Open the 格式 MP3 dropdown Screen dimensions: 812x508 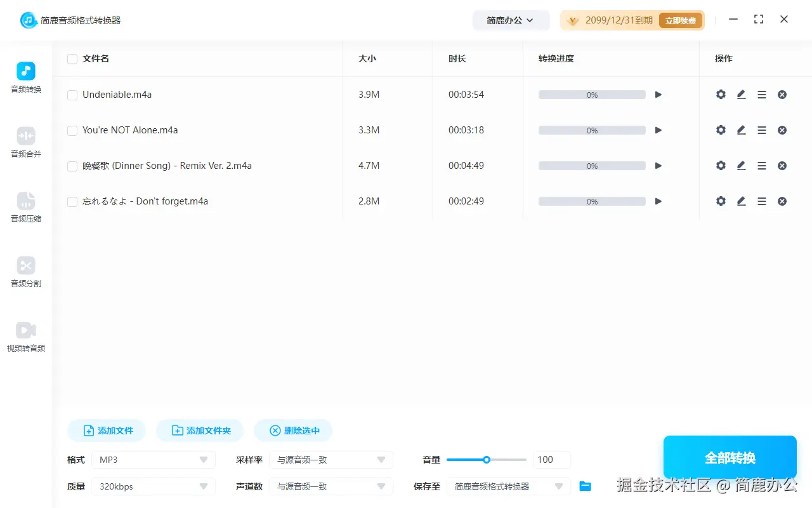[154, 460]
